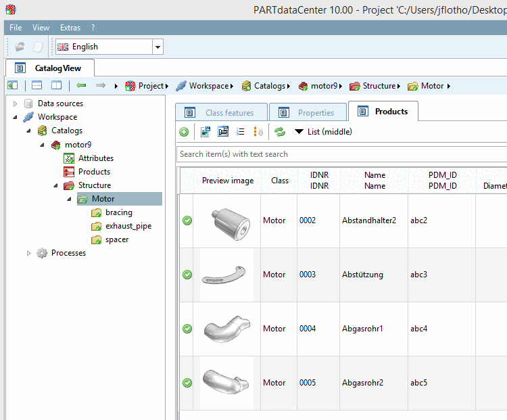
Task: Collapse the Catalogs tree node
Action: tap(28, 131)
